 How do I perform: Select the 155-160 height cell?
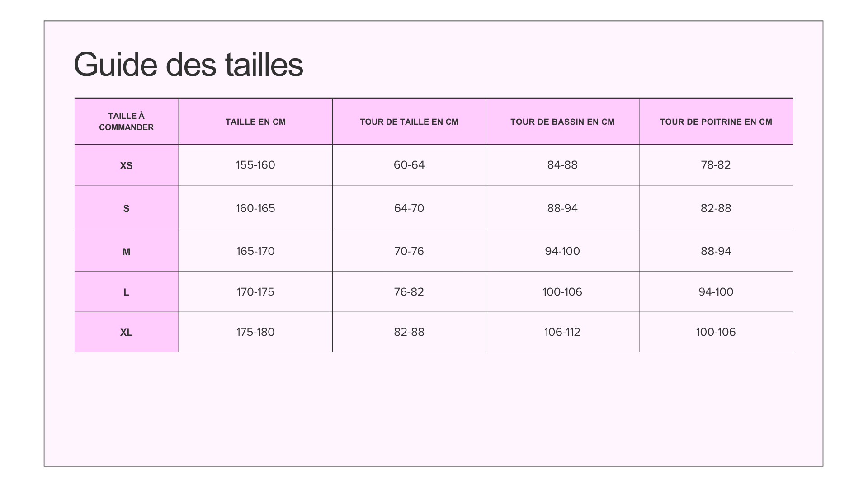(255, 165)
